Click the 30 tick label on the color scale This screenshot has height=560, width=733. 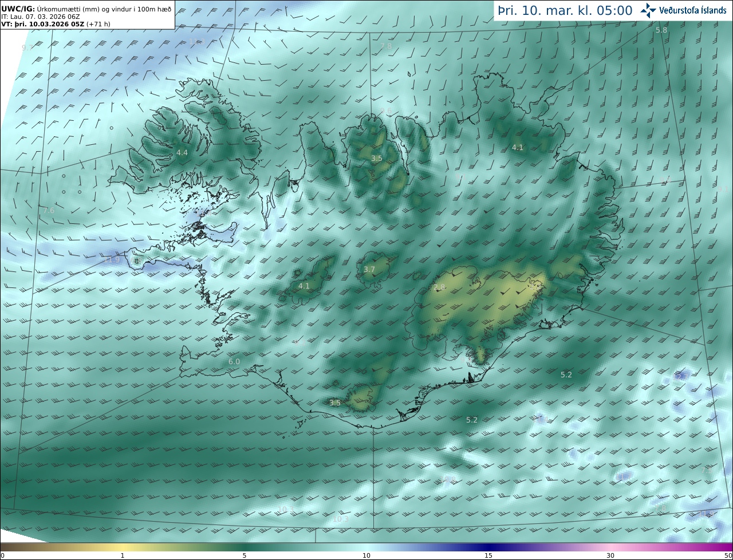click(610, 555)
